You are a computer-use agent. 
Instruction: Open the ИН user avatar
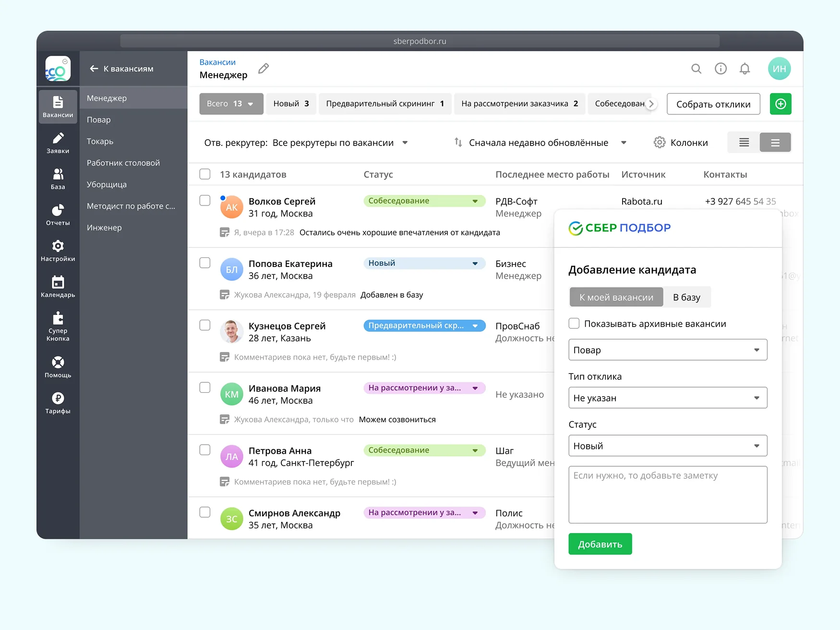[779, 69]
